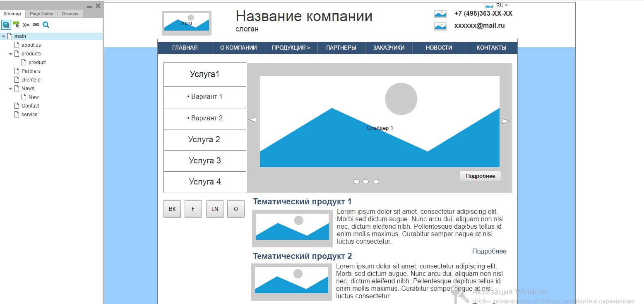The image size is (644, 304).
Task: Switch to the Sitemap tab
Action: tap(12, 14)
